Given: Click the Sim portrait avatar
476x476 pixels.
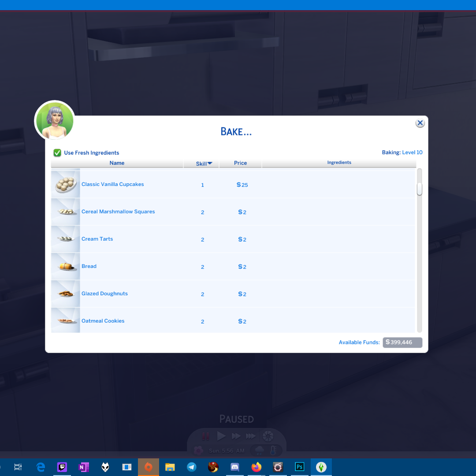Looking at the screenshot, I should coord(55,121).
